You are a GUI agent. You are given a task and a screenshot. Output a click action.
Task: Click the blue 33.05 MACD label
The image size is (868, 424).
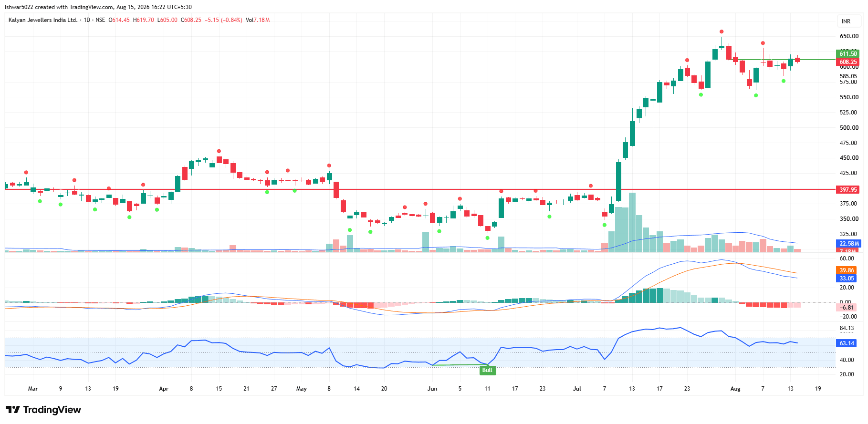(847, 279)
